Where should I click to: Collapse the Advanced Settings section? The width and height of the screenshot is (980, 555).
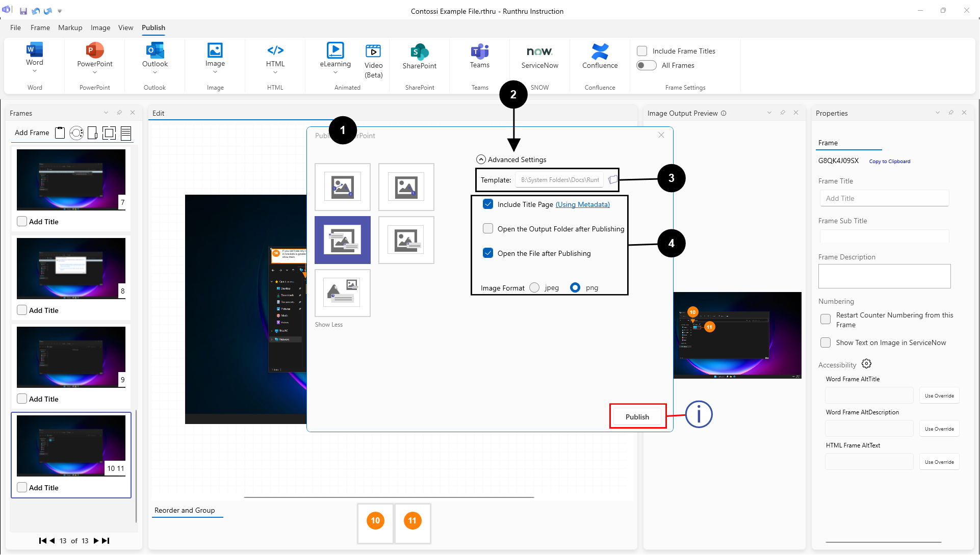pyautogui.click(x=480, y=160)
